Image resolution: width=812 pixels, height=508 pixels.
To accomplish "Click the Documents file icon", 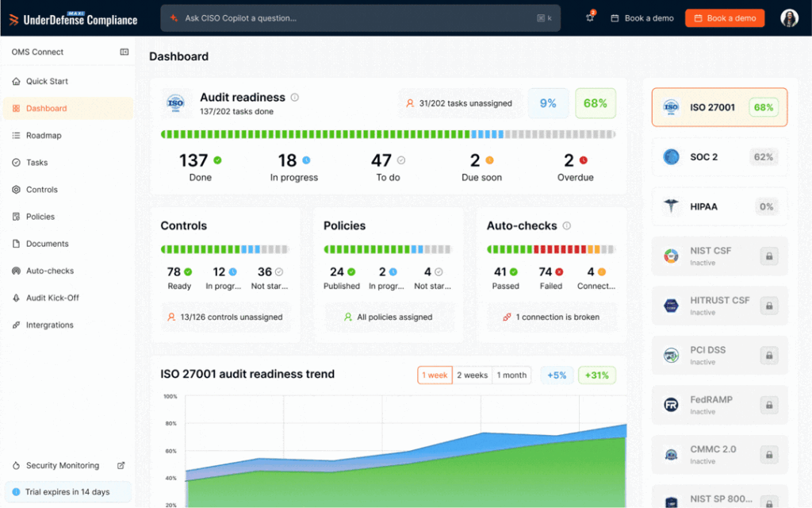I will pyautogui.click(x=16, y=244).
